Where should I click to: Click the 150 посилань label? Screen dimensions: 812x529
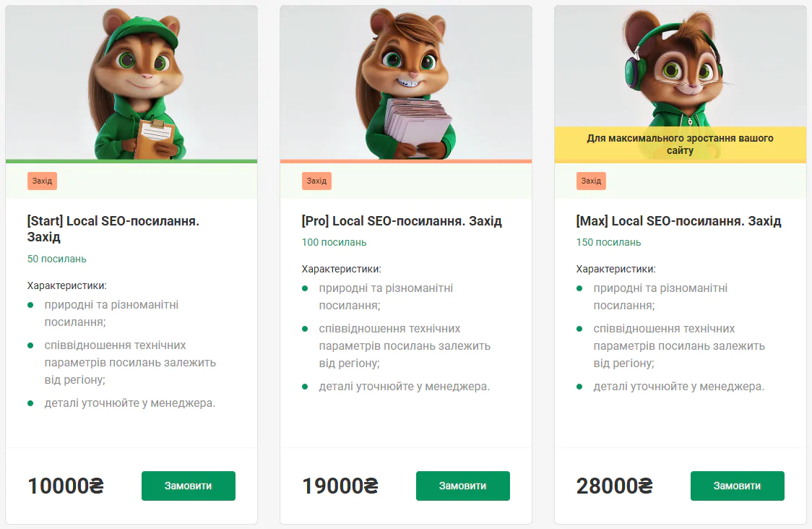click(608, 242)
